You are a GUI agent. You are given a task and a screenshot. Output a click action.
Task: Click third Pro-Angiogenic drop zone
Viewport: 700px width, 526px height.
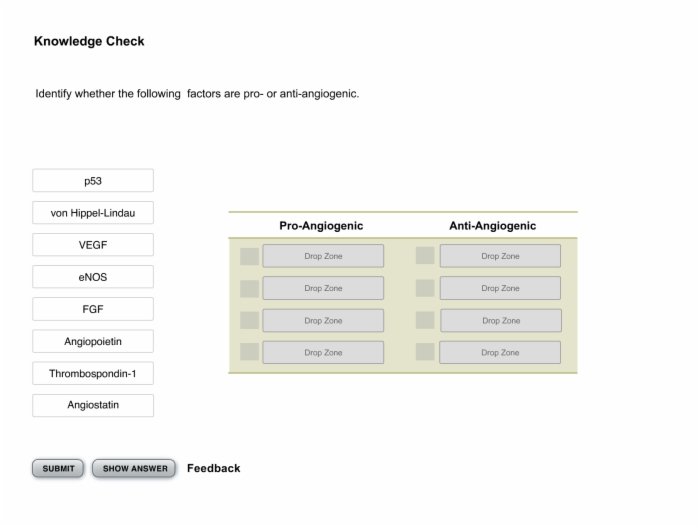[323, 321]
